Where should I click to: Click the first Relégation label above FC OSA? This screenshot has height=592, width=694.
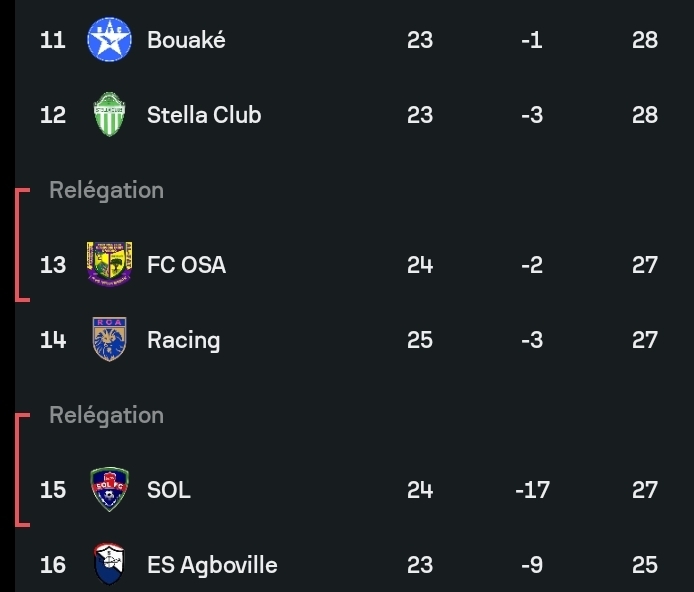tap(106, 190)
